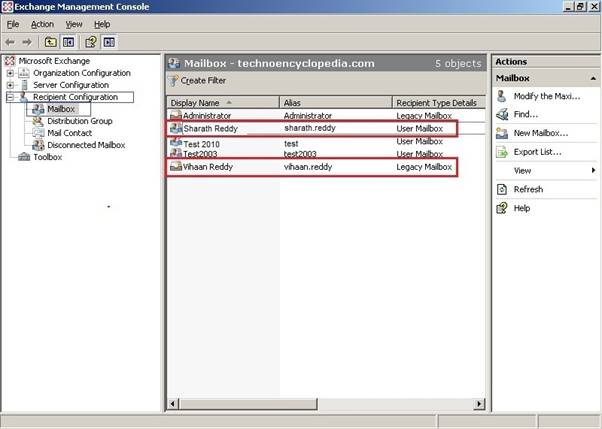Expand the Organization Configuration tree node
The width and height of the screenshot is (602, 429).
pyautogui.click(x=11, y=73)
